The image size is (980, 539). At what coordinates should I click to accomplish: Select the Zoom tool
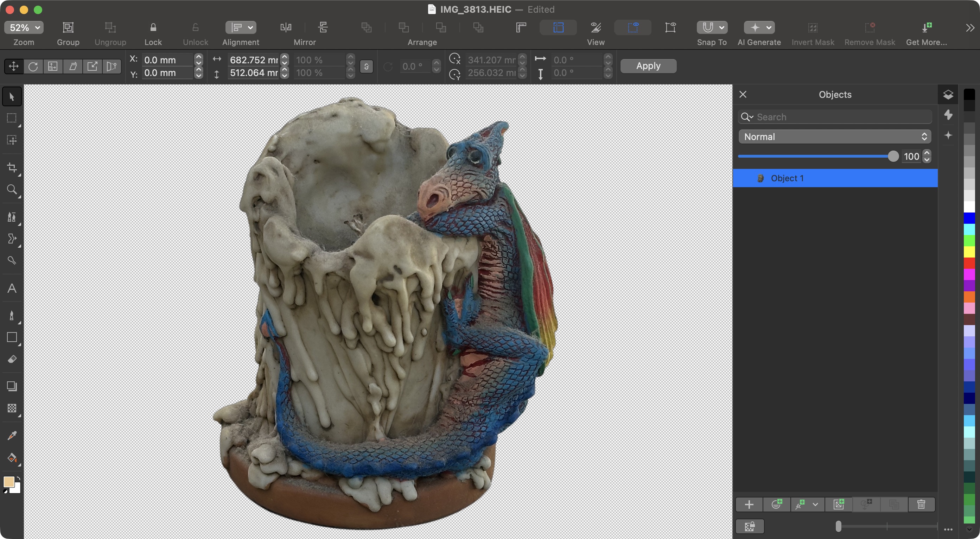coord(12,189)
